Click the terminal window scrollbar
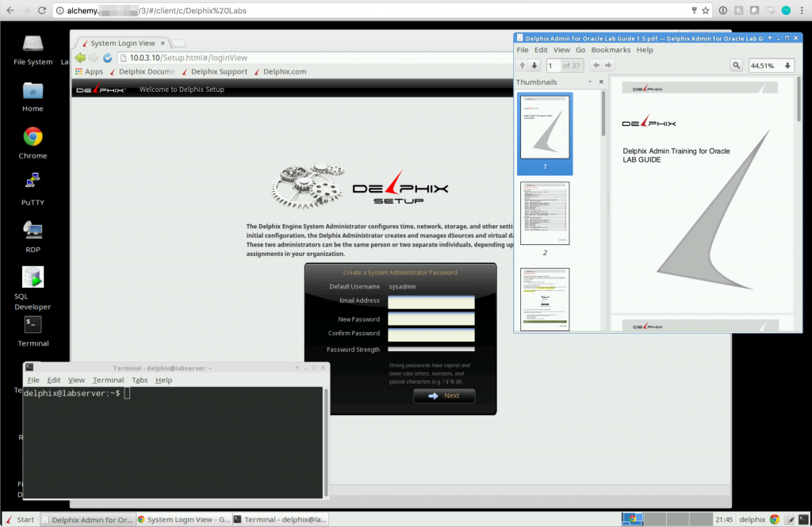This screenshot has height=527, width=812. click(326, 443)
